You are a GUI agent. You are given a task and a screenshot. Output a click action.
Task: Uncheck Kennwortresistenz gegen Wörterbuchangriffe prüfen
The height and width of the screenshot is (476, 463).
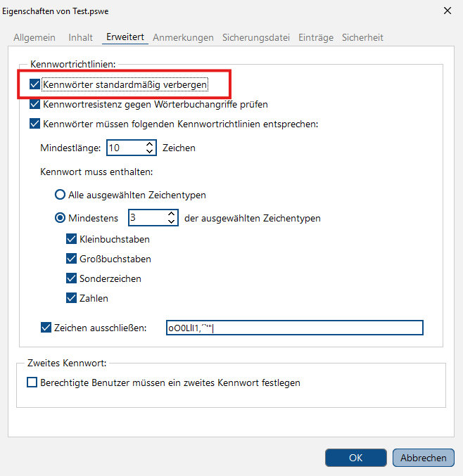click(x=35, y=104)
